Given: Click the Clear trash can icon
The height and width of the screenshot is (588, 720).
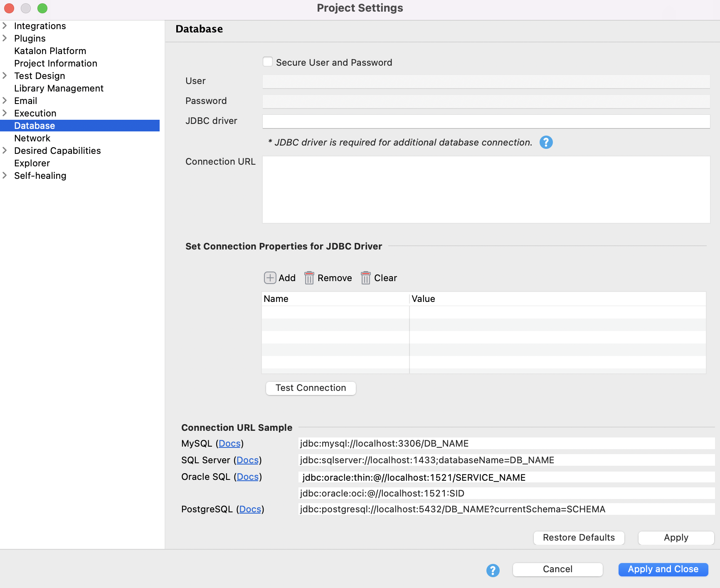Looking at the screenshot, I should [x=365, y=278].
